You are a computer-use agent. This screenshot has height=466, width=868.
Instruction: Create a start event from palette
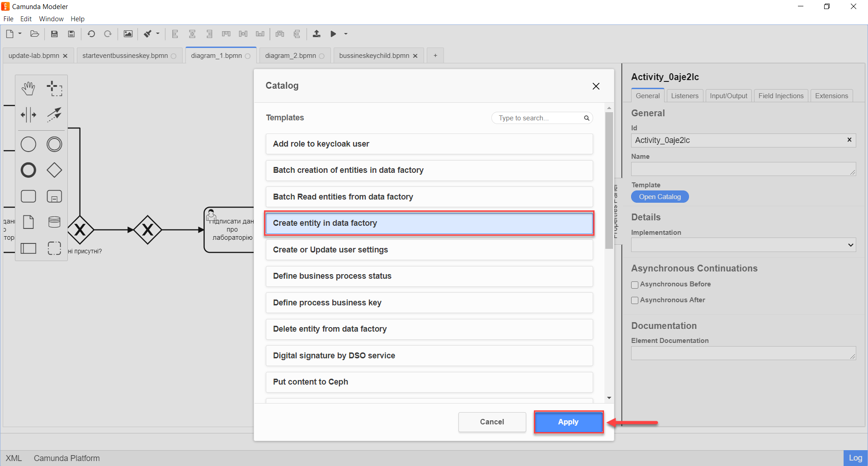(x=28, y=144)
